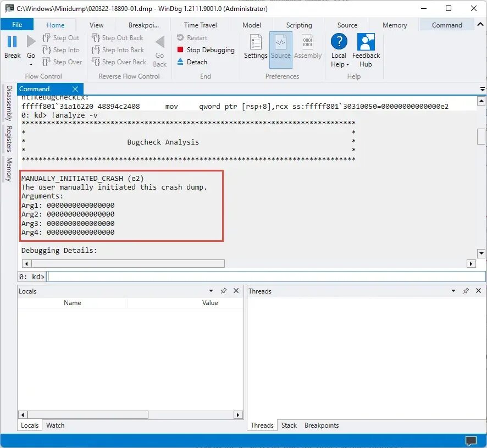
Task: Click Step Into in Flow Control
Action: coord(61,49)
